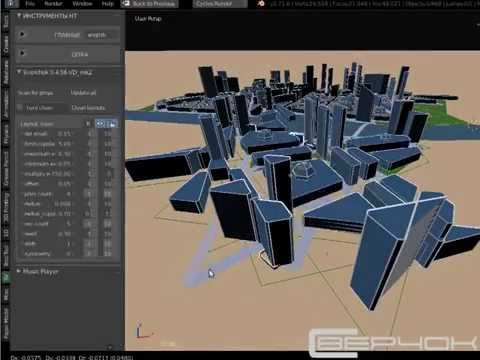Toggle the checkbox left of Clean layouts
Image resolution: width=480 pixels, height=360 pixels.
pos(20,108)
